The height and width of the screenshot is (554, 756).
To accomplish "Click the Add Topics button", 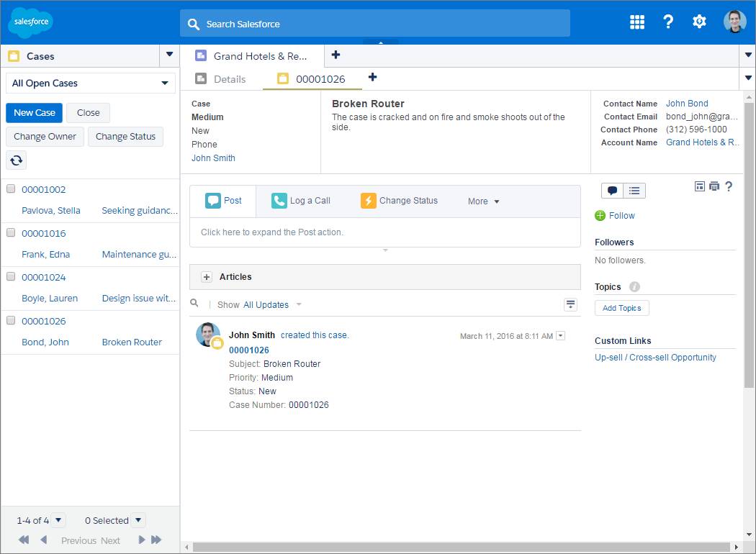I will pyautogui.click(x=621, y=308).
